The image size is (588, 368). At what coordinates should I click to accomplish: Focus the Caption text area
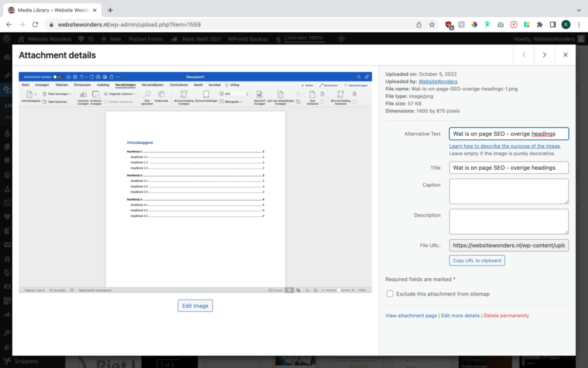click(509, 191)
